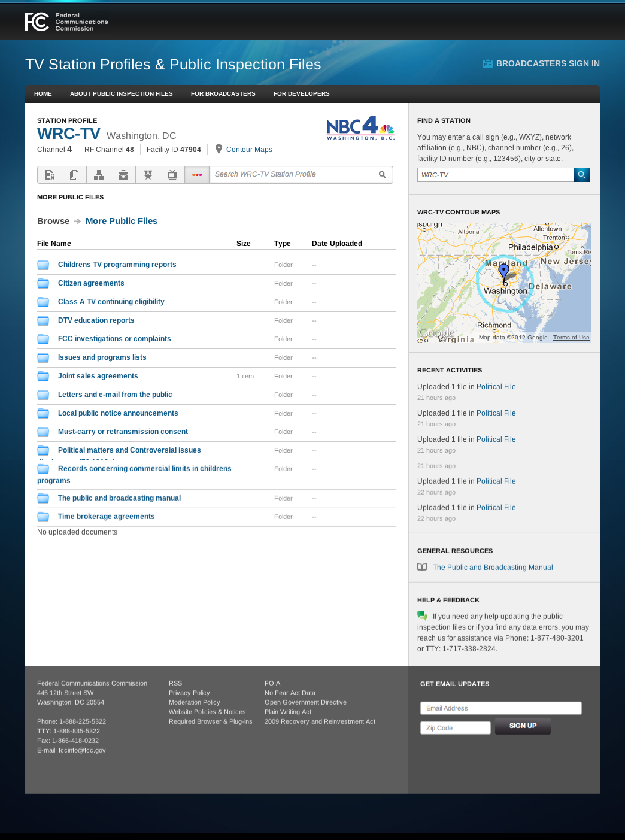Viewport: 625px width, 840px height.
Task: Click the NBC4 Washington station logo
Action: [360, 129]
